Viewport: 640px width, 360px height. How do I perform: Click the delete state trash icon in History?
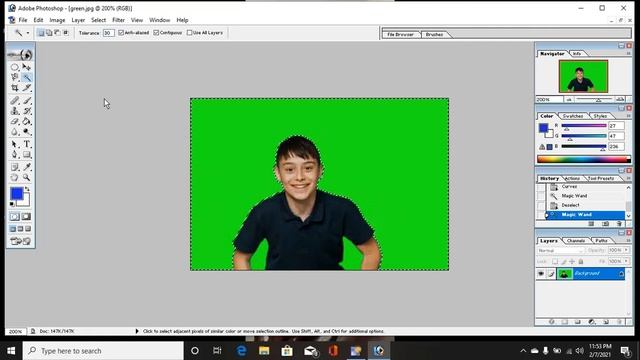pos(619,224)
